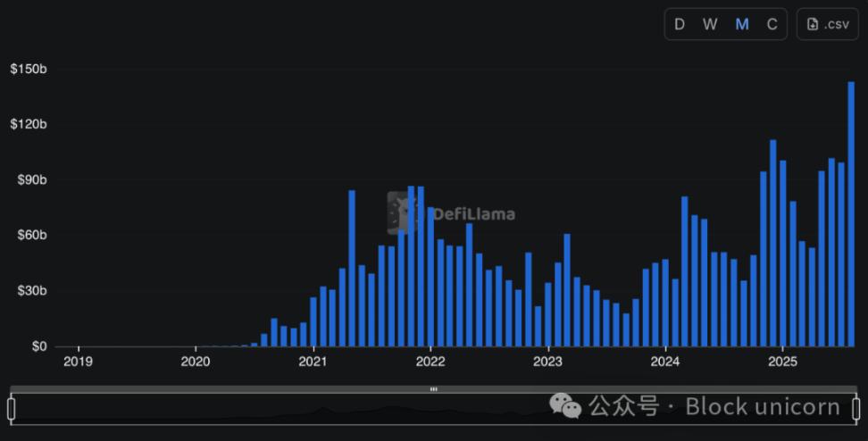The image size is (868, 441).
Task: Click the DefiLlama logo watermark icon
Action: pyautogui.click(x=404, y=212)
